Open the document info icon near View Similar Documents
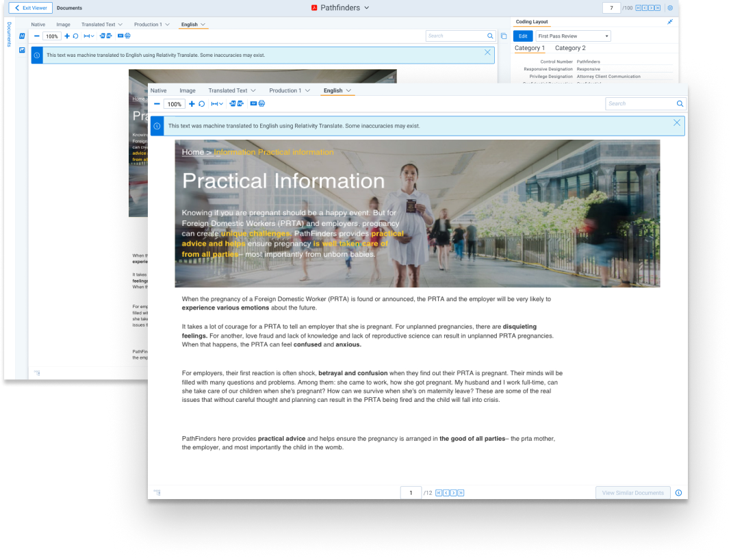This screenshot has width=731, height=560. coord(678,492)
